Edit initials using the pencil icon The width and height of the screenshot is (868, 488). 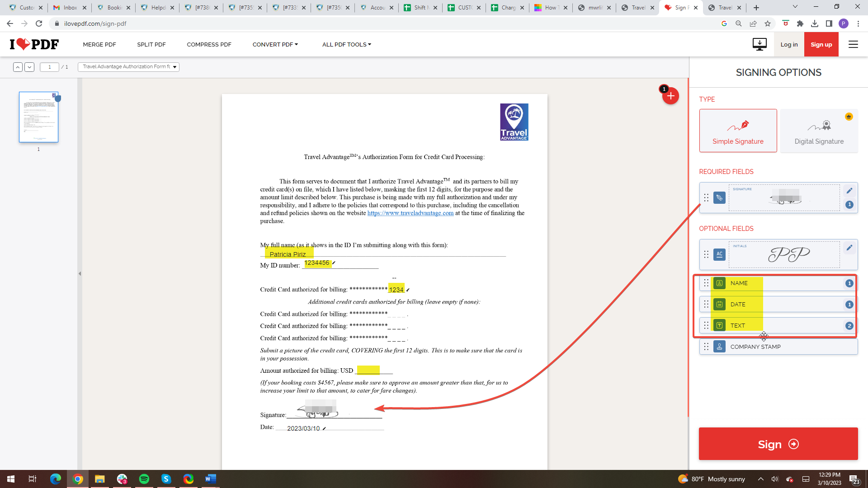[x=849, y=248]
